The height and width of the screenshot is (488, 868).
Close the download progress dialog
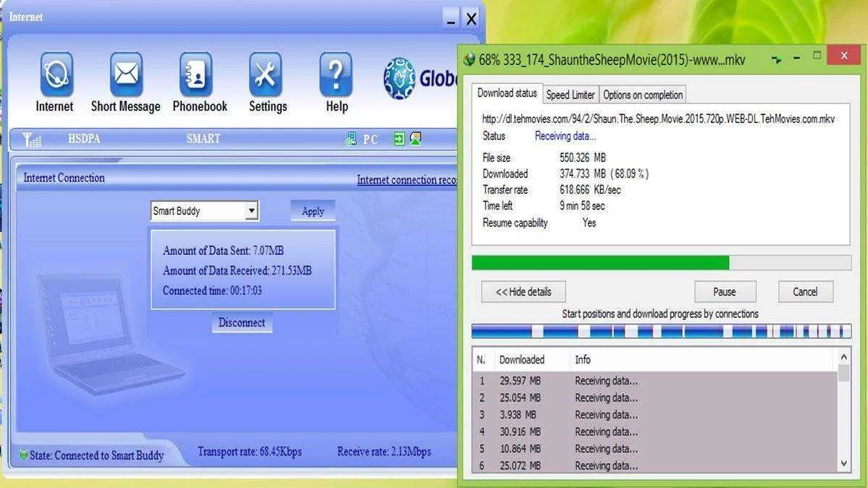click(843, 56)
